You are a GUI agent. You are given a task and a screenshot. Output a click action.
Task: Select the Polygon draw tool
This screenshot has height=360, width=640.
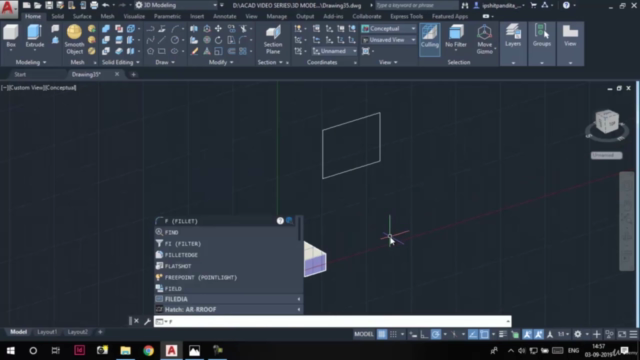[x=150, y=51]
